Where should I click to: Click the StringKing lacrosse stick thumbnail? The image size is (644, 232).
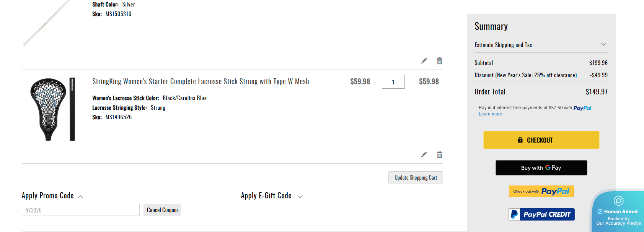pos(52,109)
